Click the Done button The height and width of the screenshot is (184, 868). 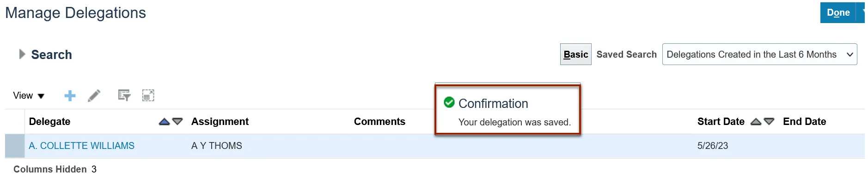838,12
